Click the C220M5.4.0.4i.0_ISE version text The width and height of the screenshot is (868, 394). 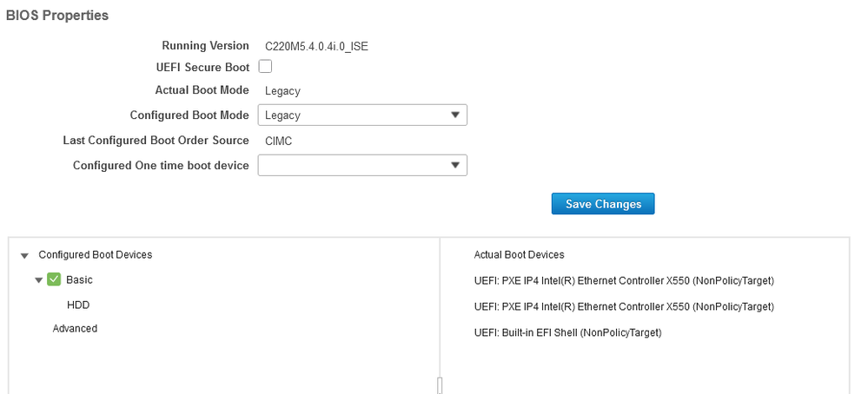point(316,46)
